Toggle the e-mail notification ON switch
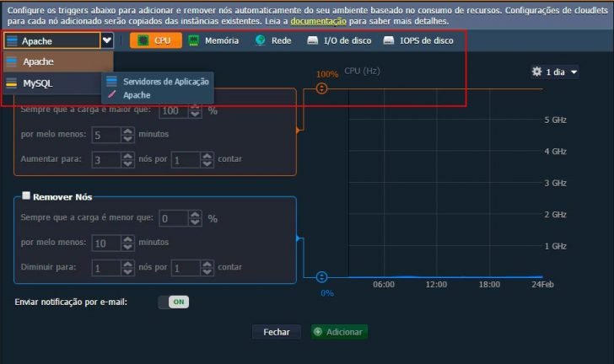614x364 pixels. 174,302
